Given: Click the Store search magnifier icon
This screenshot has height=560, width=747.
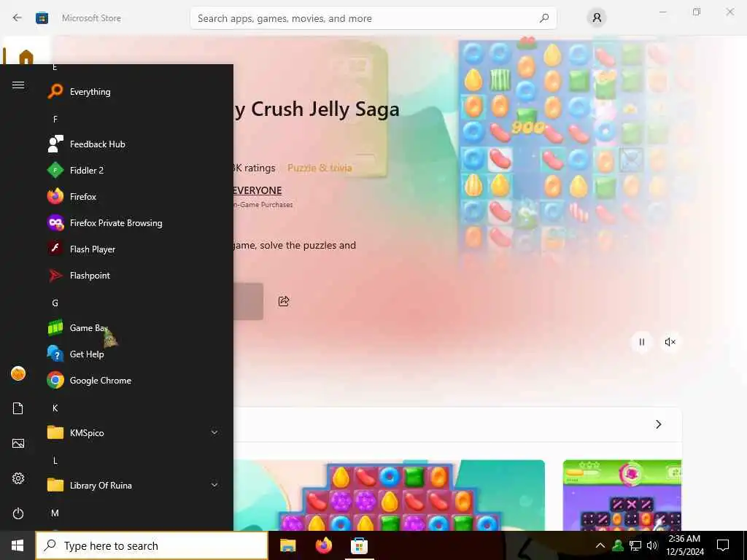Looking at the screenshot, I should pyautogui.click(x=544, y=18).
